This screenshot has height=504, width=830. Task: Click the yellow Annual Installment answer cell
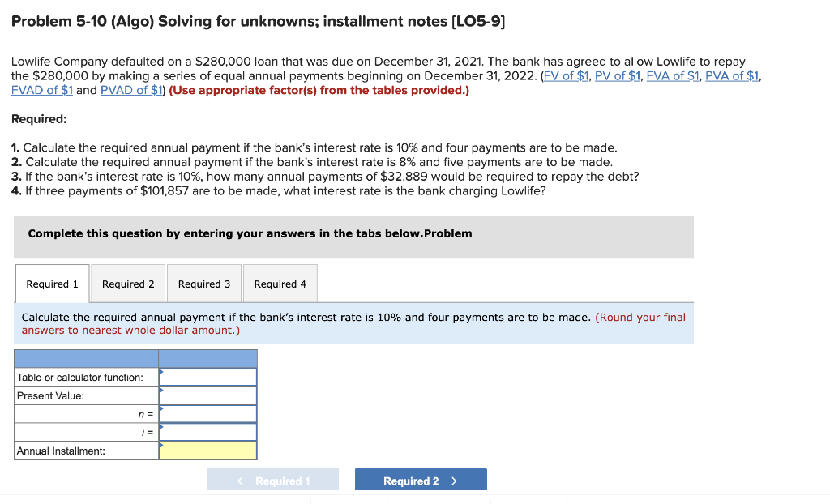[208, 451]
